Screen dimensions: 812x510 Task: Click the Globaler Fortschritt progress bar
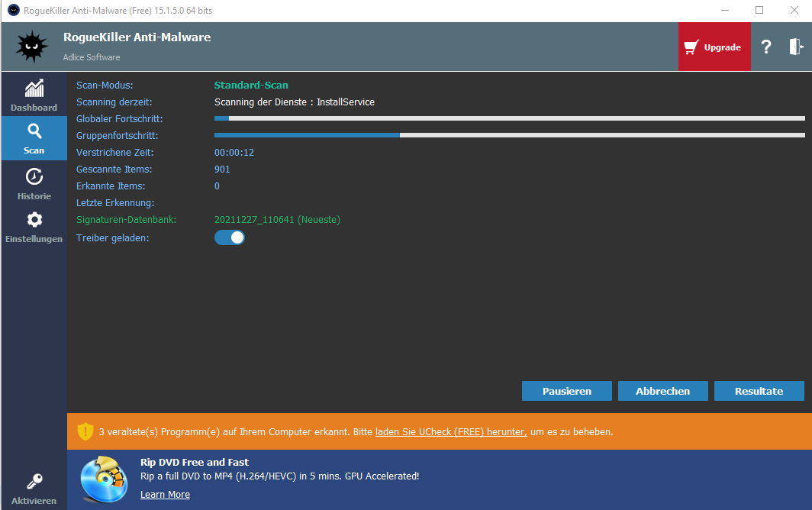[x=510, y=118]
